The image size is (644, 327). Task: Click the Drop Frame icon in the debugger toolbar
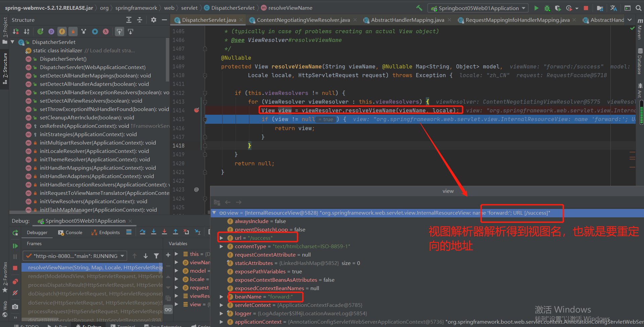click(x=186, y=232)
